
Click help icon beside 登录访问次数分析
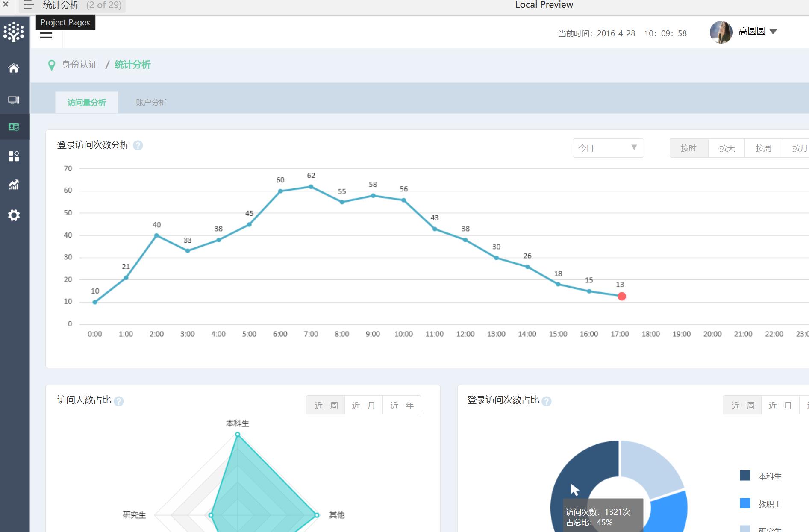tap(138, 146)
